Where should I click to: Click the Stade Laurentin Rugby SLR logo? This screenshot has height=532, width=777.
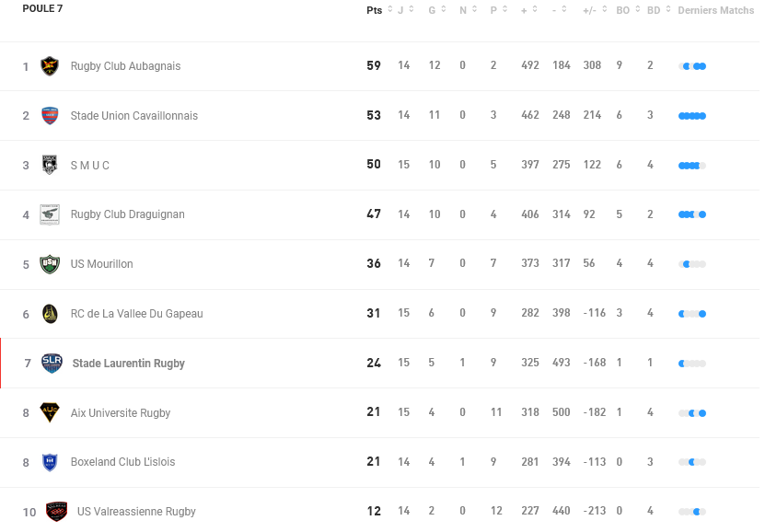click(52, 364)
